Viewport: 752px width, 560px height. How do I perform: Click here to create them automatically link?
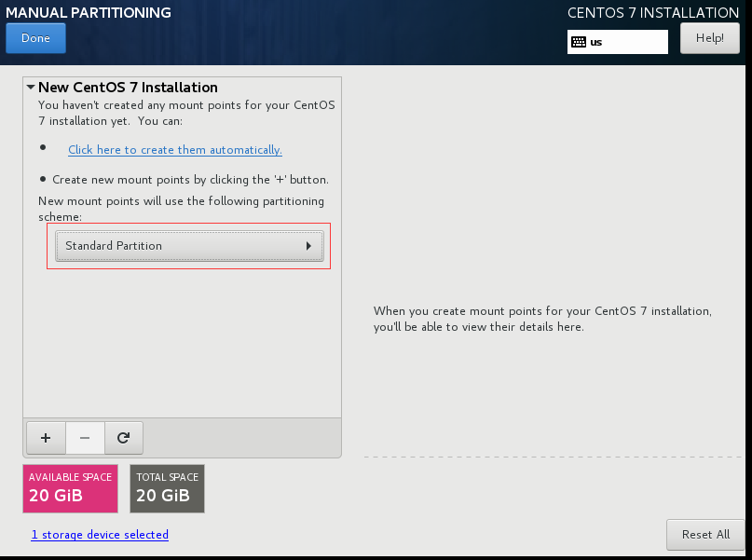[x=175, y=150]
